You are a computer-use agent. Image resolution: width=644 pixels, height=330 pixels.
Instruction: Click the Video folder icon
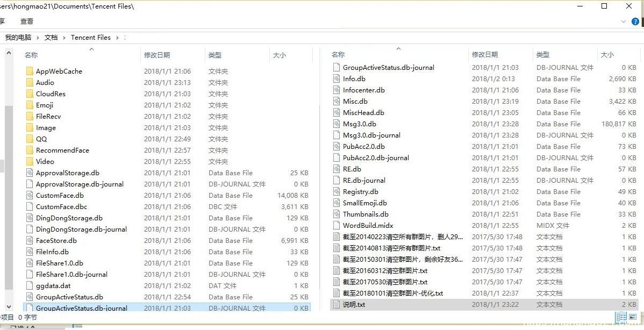tap(29, 161)
